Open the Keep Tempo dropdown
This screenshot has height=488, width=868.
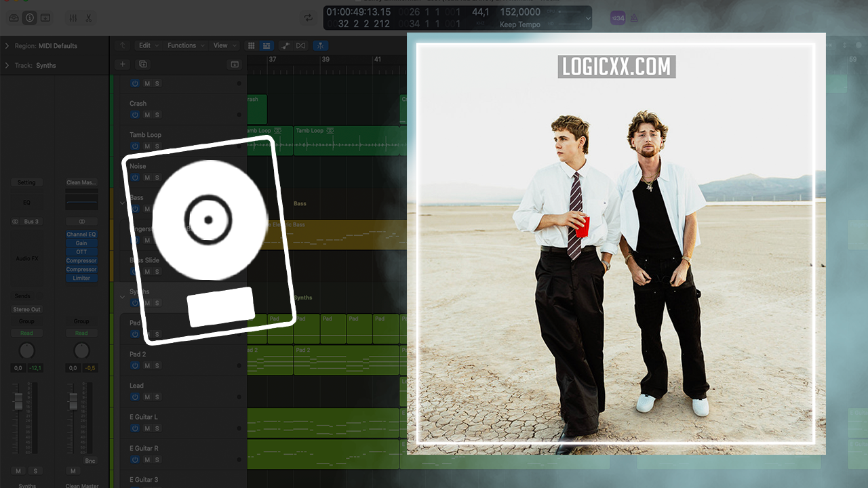pyautogui.click(x=520, y=24)
